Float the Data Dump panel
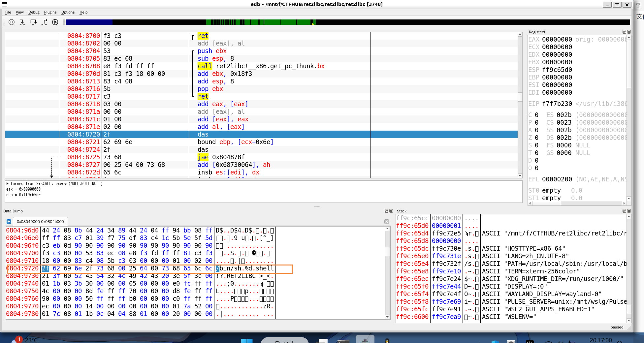 [386, 211]
